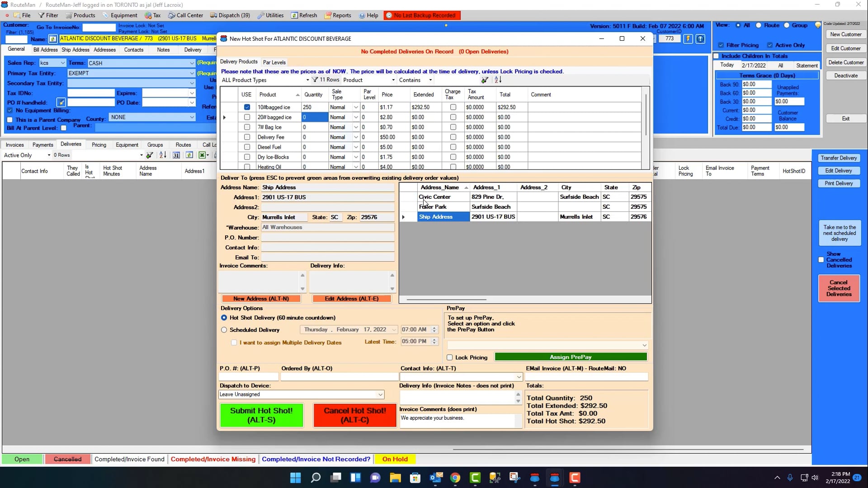This screenshot has width=868, height=488.
Task: Select the Route view radio button
Action: 759,25
